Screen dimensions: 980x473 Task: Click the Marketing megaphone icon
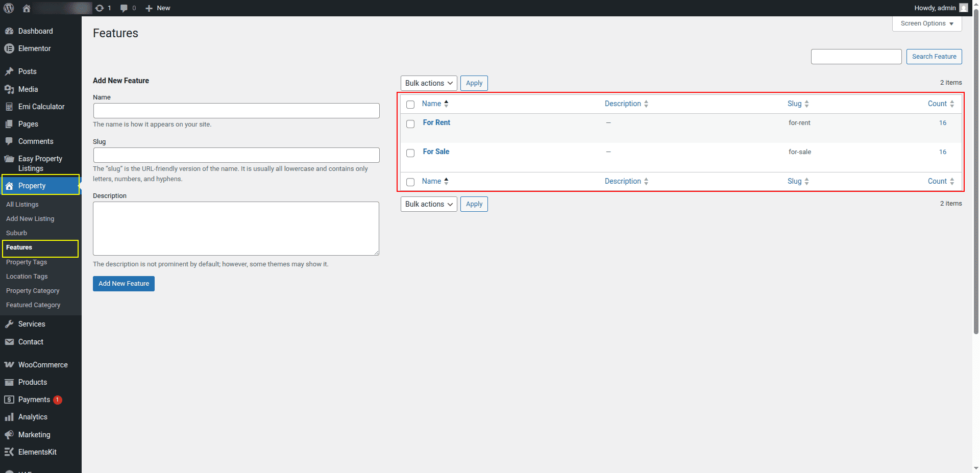[x=9, y=435]
